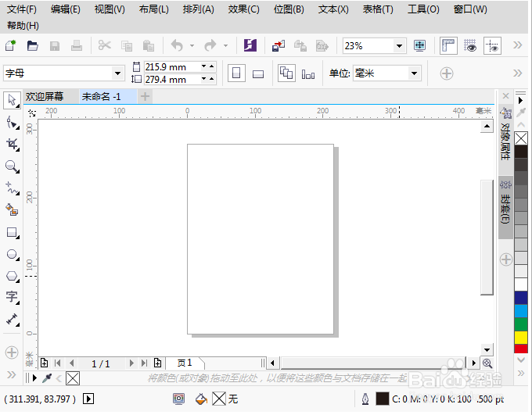Screen dimensions: 532x415
Task: Open the File menu
Action: (22, 9)
